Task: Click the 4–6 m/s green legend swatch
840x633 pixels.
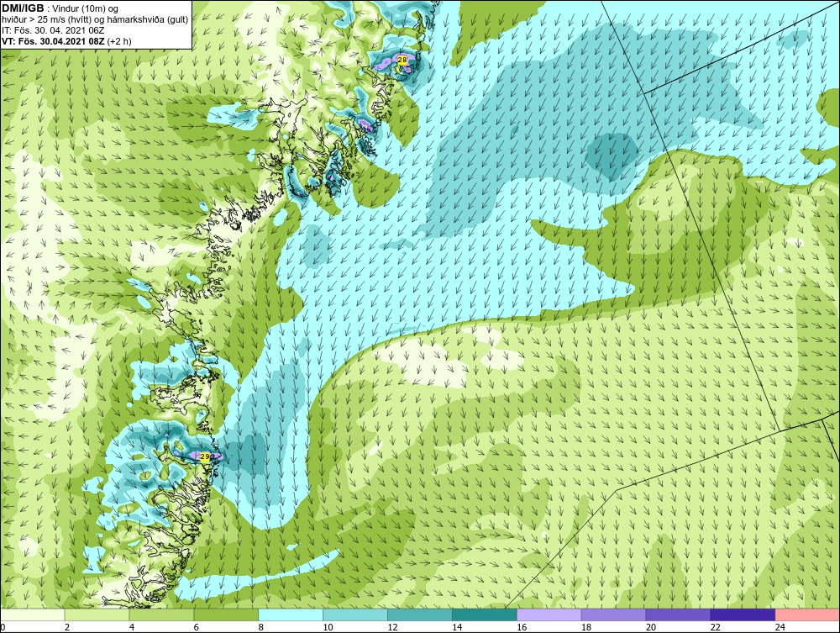Action: (162, 615)
